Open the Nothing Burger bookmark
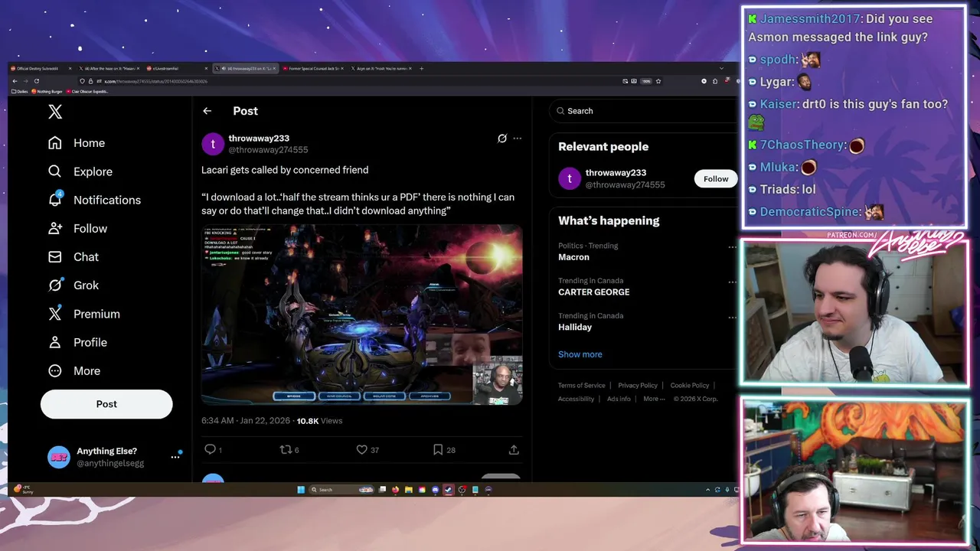The image size is (980, 551). tap(47, 91)
